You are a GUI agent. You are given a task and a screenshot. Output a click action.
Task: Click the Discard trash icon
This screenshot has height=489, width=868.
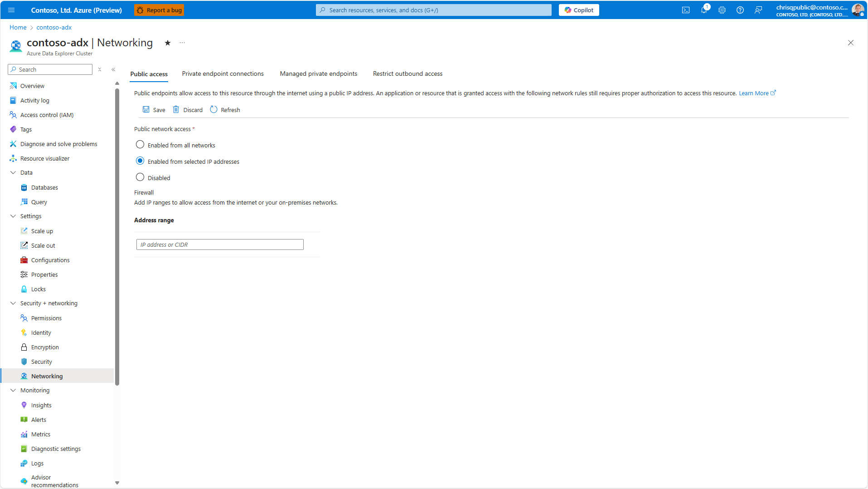[176, 110]
